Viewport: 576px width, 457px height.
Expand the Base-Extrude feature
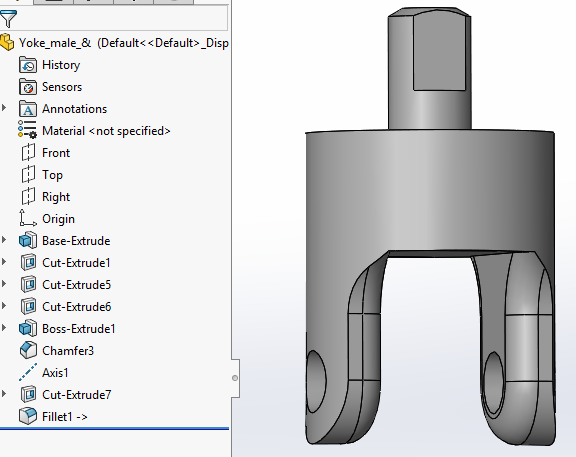pyautogui.click(x=4, y=240)
